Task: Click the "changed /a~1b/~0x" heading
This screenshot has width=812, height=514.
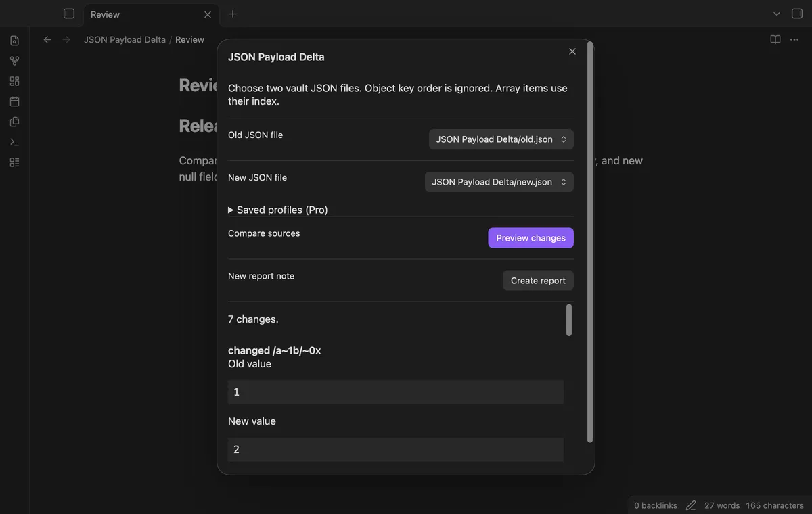Action: (274, 350)
